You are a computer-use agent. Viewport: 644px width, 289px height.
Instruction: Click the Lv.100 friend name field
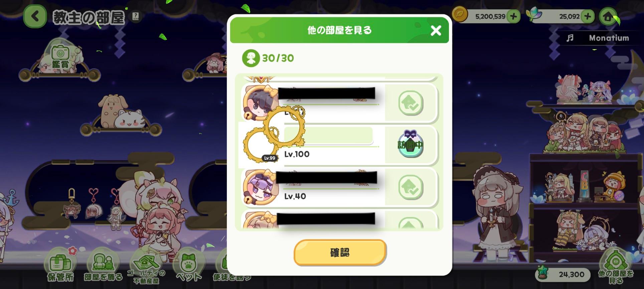(x=328, y=135)
